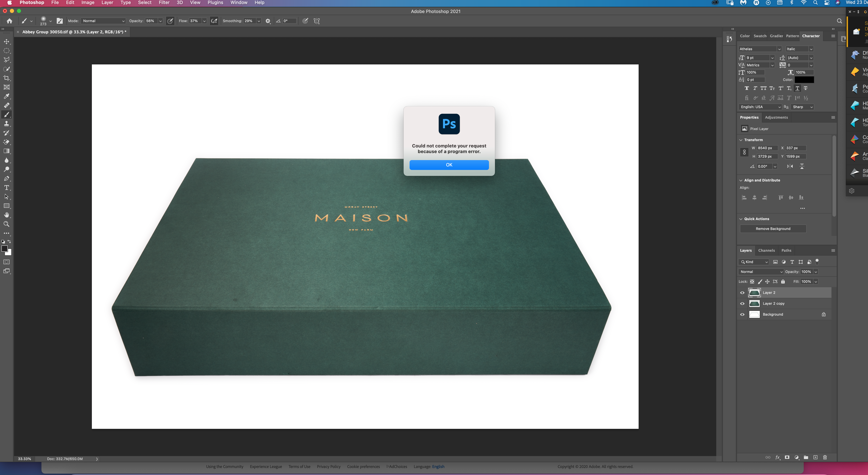Image resolution: width=868 pixels, height=475 pixels.
Task: Create a new layer in the Layers panel
Action: (816, 457)
